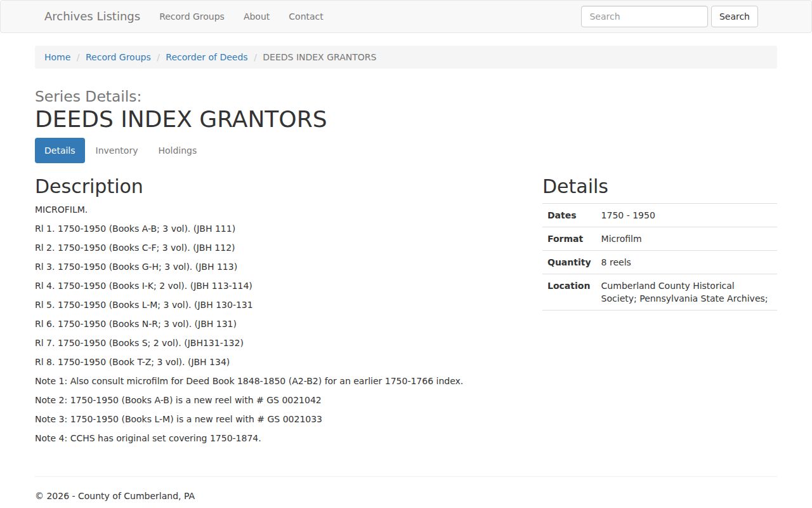
Task: Click the Rl 2 Books C-F line
Action: [134, 248]
